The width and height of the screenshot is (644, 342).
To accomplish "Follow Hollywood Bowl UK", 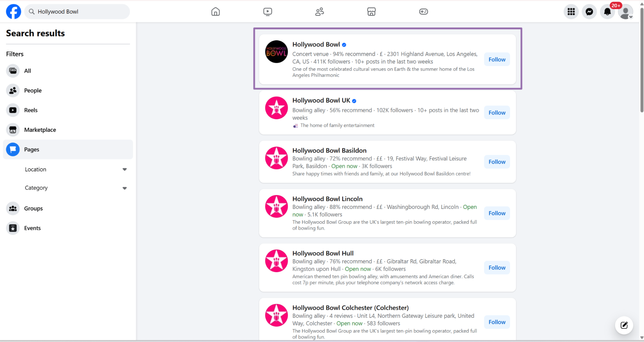I will (x=497, y=112).
